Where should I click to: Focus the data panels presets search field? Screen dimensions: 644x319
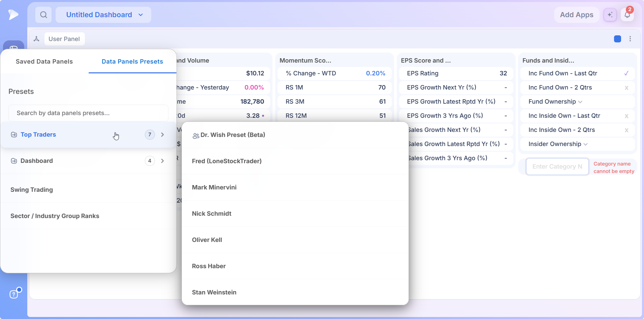(x=88, y=113)
